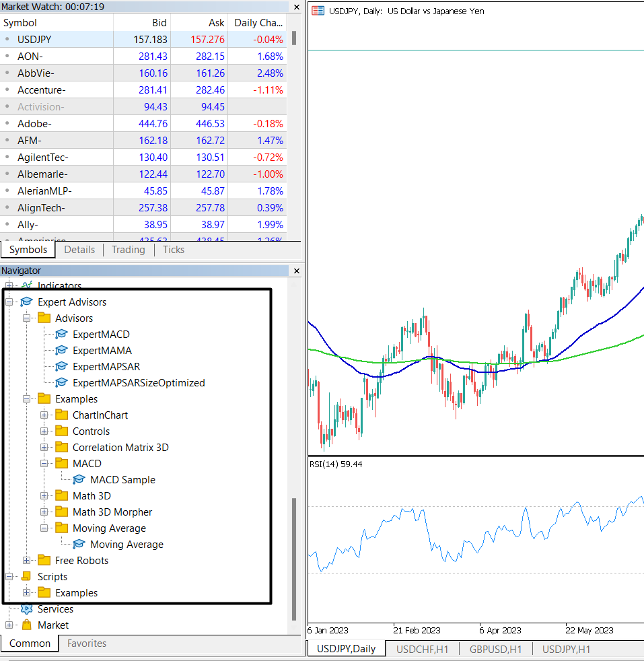Select the Adobe- symbol row
644x661 pixels.
pos(35,124)
